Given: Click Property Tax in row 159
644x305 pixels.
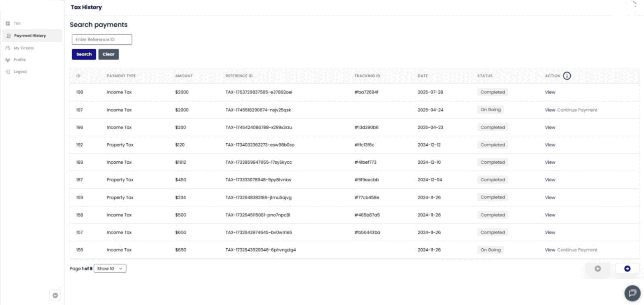Looking at the screenshot, I should tap(120, 198).
